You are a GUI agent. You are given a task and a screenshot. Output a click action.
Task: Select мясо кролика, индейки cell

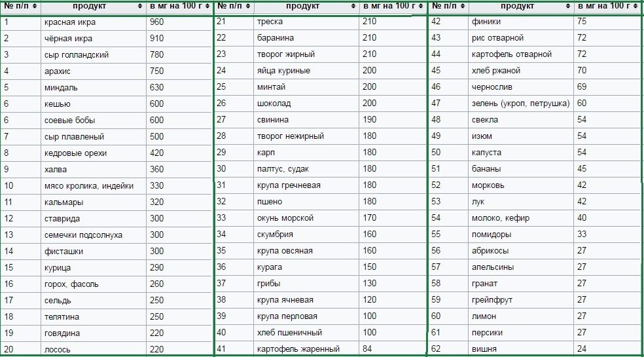(94, 186)
